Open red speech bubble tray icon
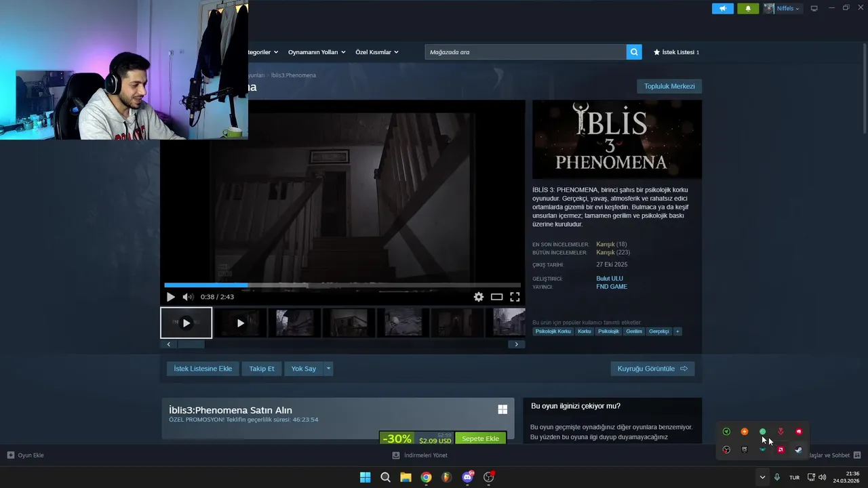 (x=799, y=432)
